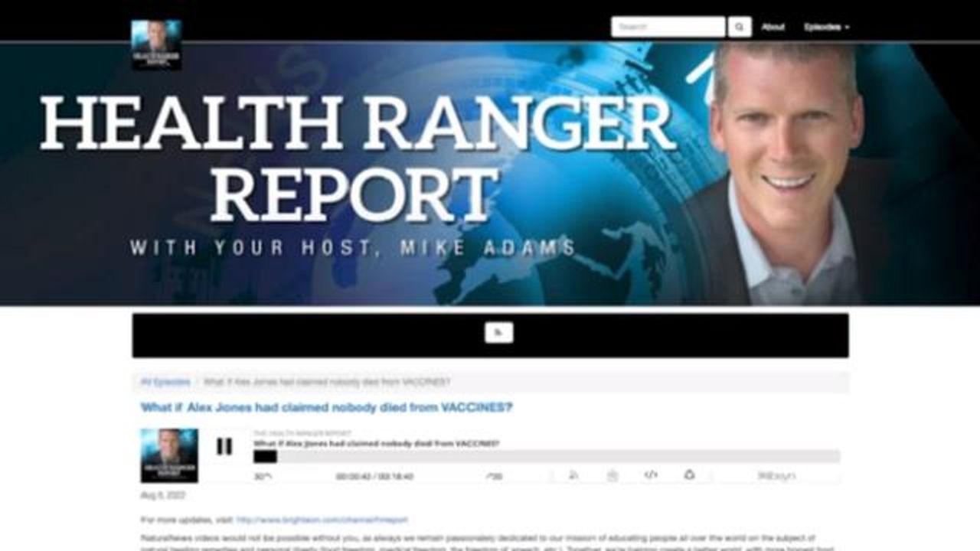
Task: Click the search magnifier button
Action: (x=739, y=27)
